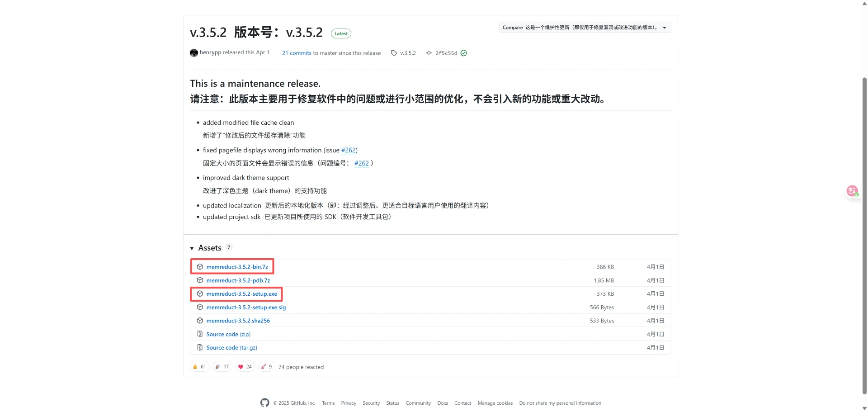Download memreduct-3.5.2-pdb.7z
The height and width of the screenshot is (412, 868).
click(x=238, y=280)
